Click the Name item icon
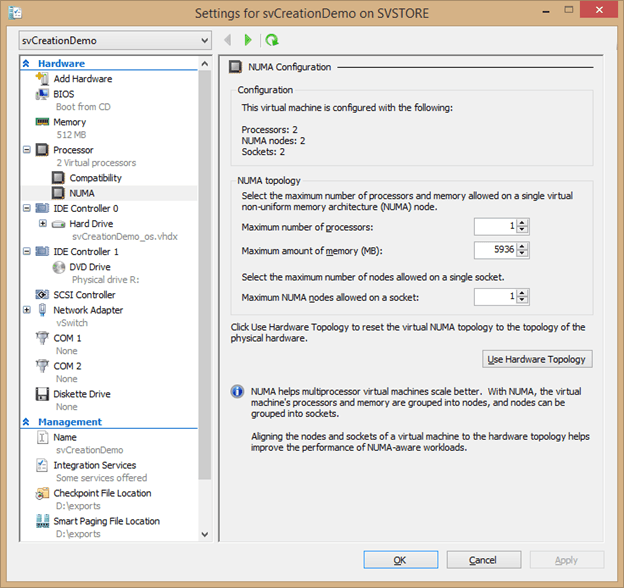This screenshot has width=624, height=588. click(42, 437)
